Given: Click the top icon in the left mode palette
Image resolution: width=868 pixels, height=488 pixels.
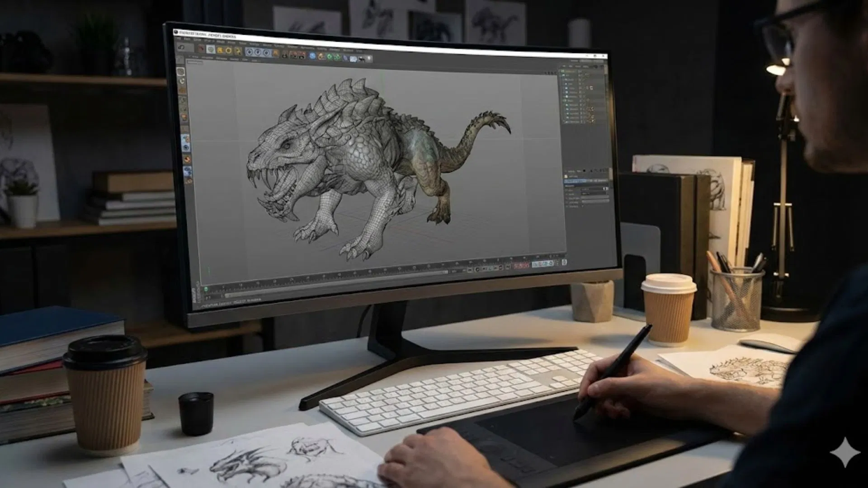Looking at the screenshot, I should [180, 72].
